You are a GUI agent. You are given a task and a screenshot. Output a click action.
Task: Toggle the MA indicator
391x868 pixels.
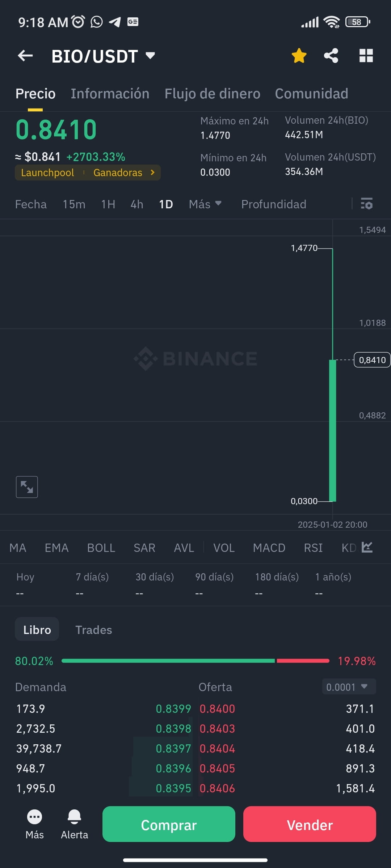(x=18, y=548)
